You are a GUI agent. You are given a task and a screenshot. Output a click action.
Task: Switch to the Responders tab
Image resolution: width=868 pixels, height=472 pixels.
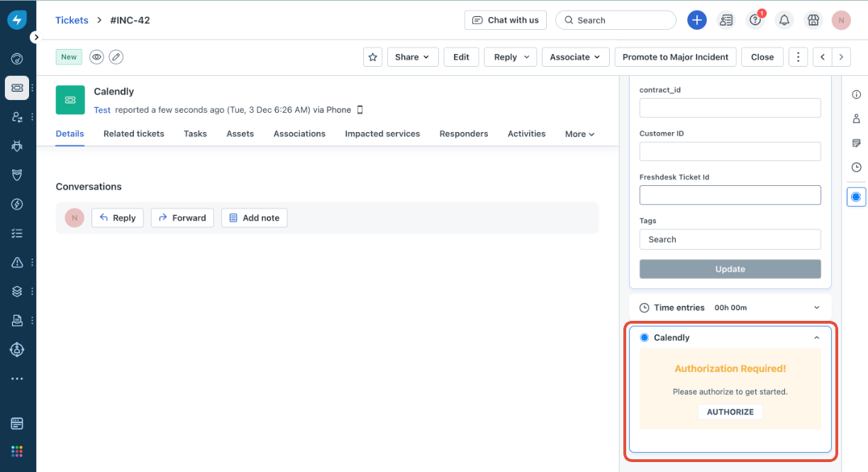(x=464, y=133)
